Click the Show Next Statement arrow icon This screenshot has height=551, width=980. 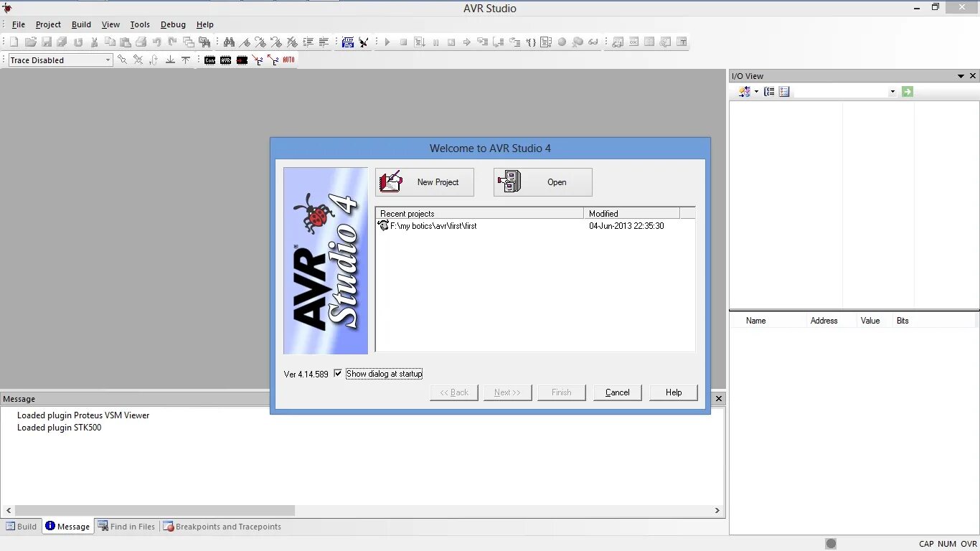coord(467,42)
